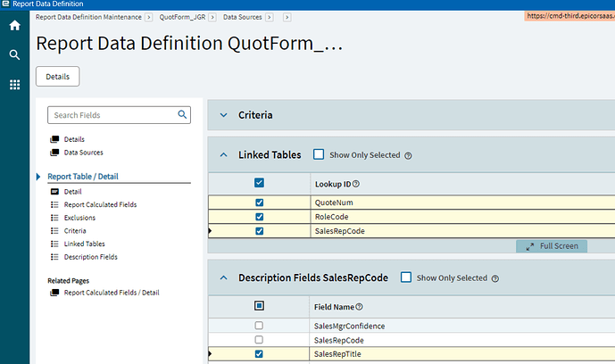Image resolution: width=615 pixels, height=364 pixels.
Task: Click the list icon beside Report Calculated Fields
Action: pos(54,204)
